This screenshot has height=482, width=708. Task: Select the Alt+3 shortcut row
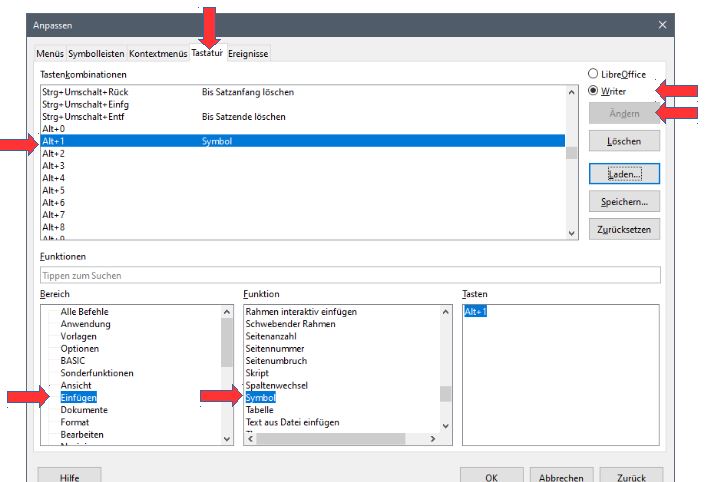[x=303, y=166]
